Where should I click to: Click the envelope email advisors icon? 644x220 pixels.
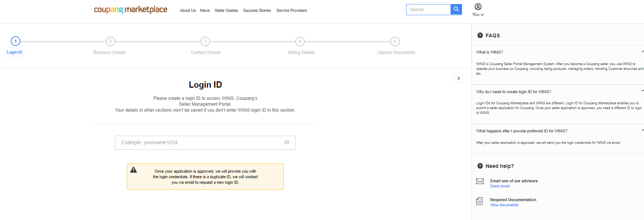coord(480,181)
